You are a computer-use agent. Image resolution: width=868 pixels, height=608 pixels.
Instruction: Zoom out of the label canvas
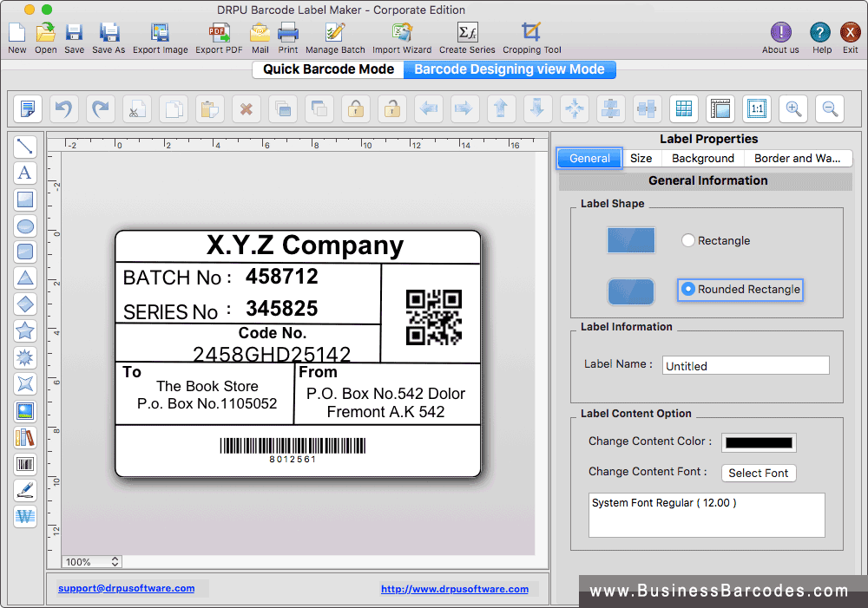[x=830, y=108]
